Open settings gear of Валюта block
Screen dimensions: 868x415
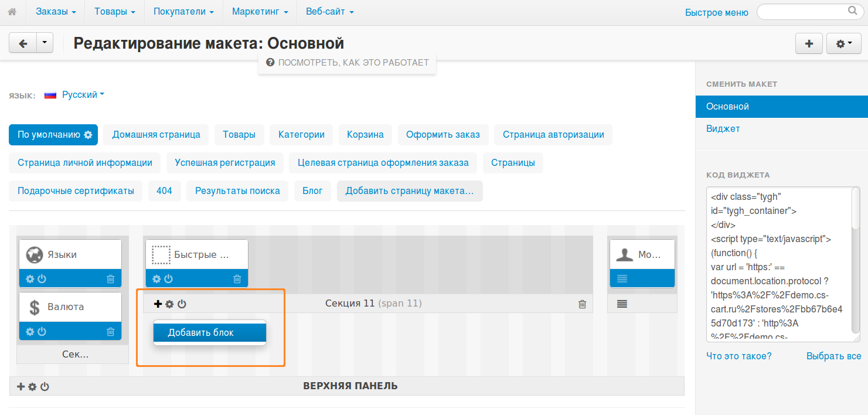click(x=30, y=331)
